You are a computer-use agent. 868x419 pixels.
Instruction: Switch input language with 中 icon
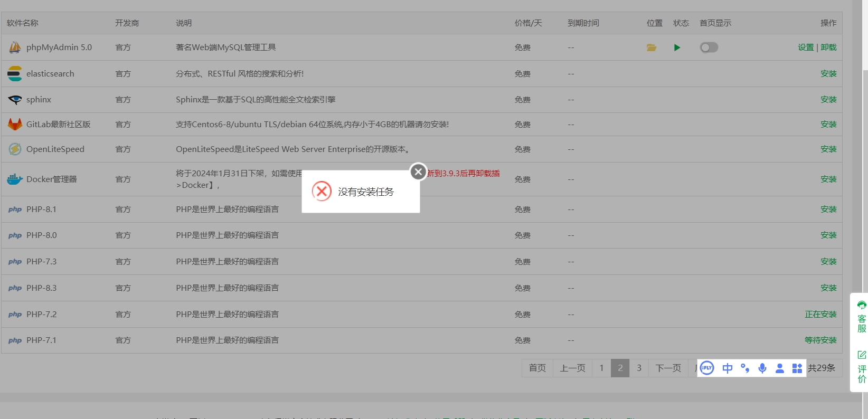point(727,368)
